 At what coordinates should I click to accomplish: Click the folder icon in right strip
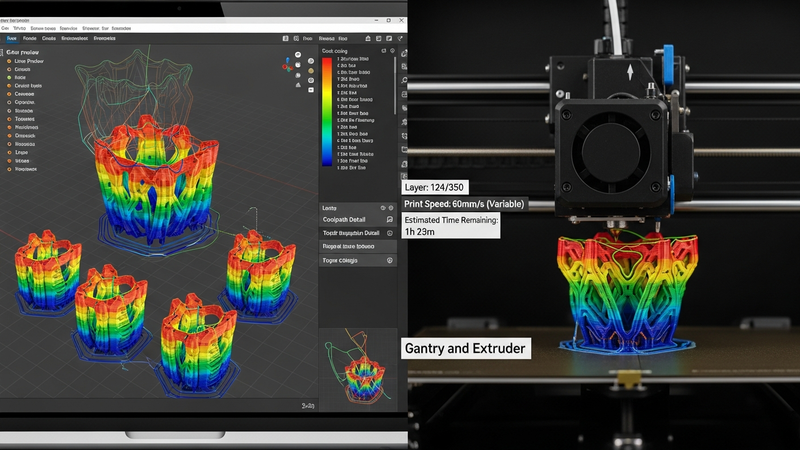click(x=404, y=149)
